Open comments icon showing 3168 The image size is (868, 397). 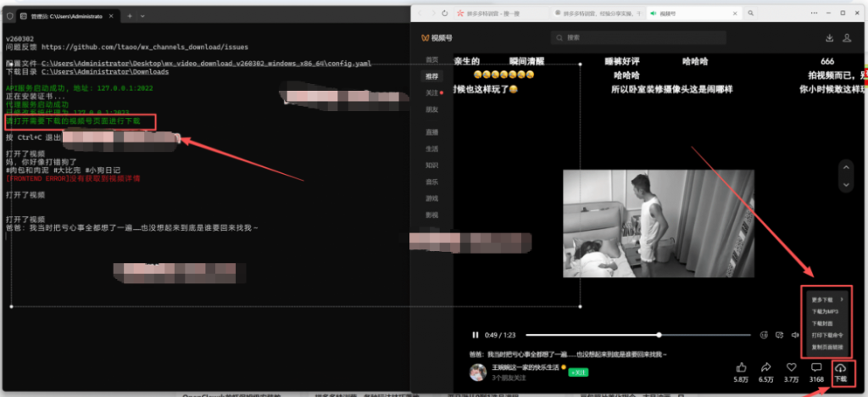coord(816,367)
